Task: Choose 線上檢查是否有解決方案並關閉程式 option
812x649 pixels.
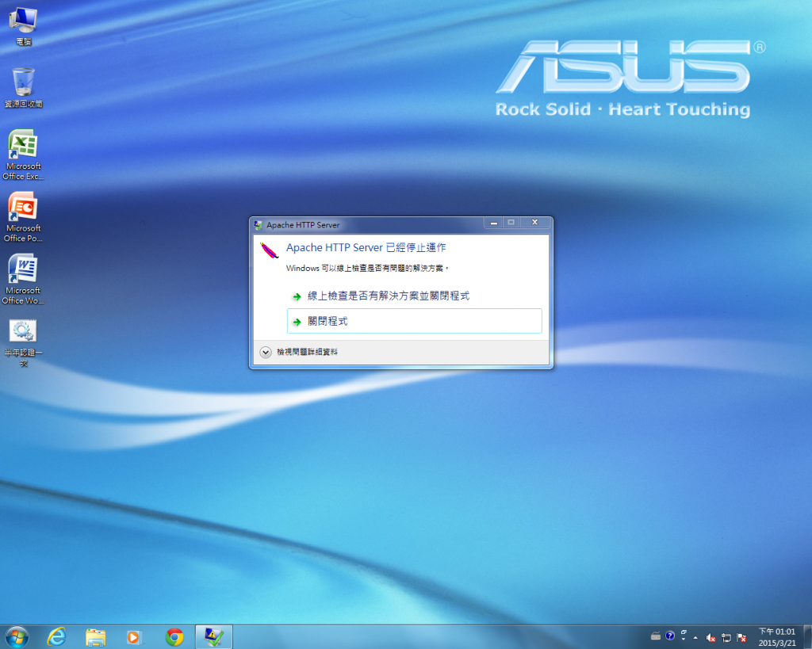Action: coord(389,296)
